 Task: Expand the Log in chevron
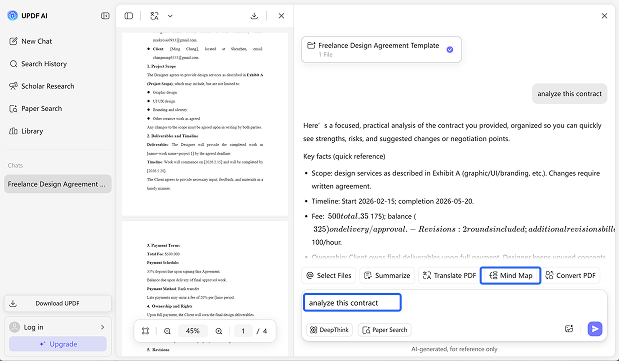(103, 327)
